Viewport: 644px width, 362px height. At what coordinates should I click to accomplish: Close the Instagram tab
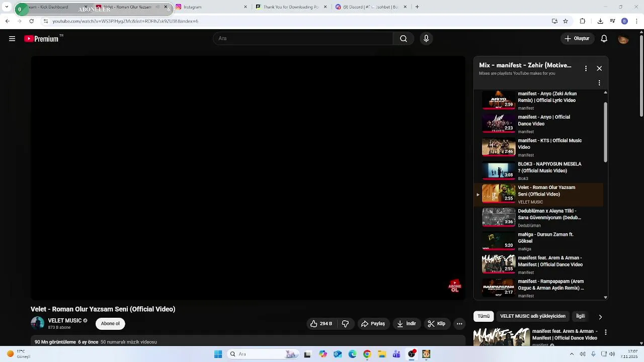246,7
